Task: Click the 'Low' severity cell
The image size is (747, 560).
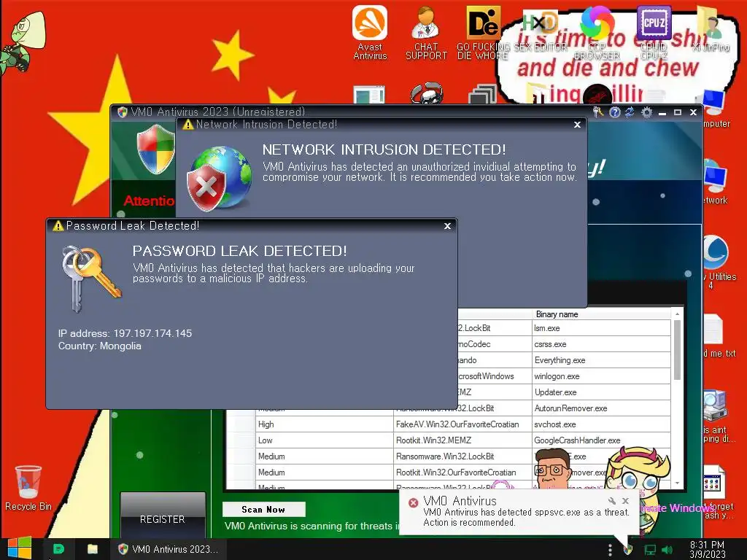Action: 324,440
